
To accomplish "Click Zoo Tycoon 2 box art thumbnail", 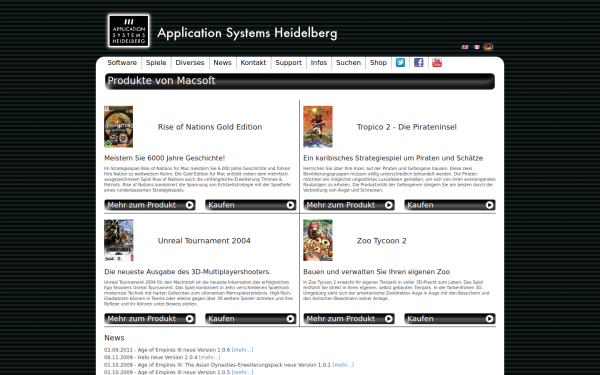I will click(x=318, y=240).
